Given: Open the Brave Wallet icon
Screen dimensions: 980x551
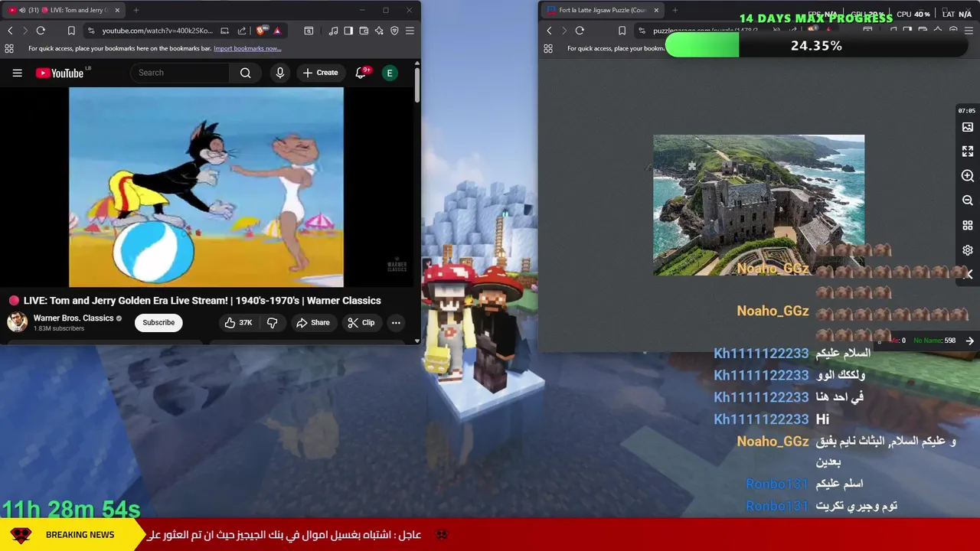Looking at the screenshot, I should point(364,31).
